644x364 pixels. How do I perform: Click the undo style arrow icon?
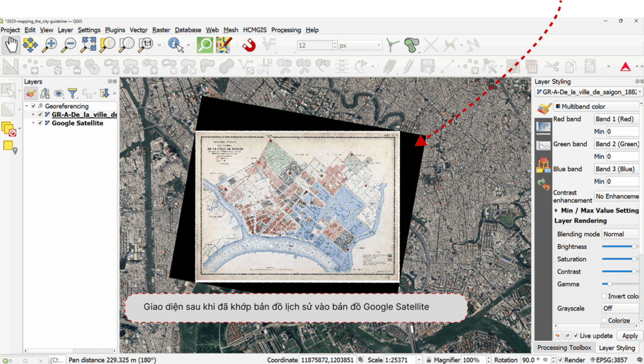click(x=557, y=336)
